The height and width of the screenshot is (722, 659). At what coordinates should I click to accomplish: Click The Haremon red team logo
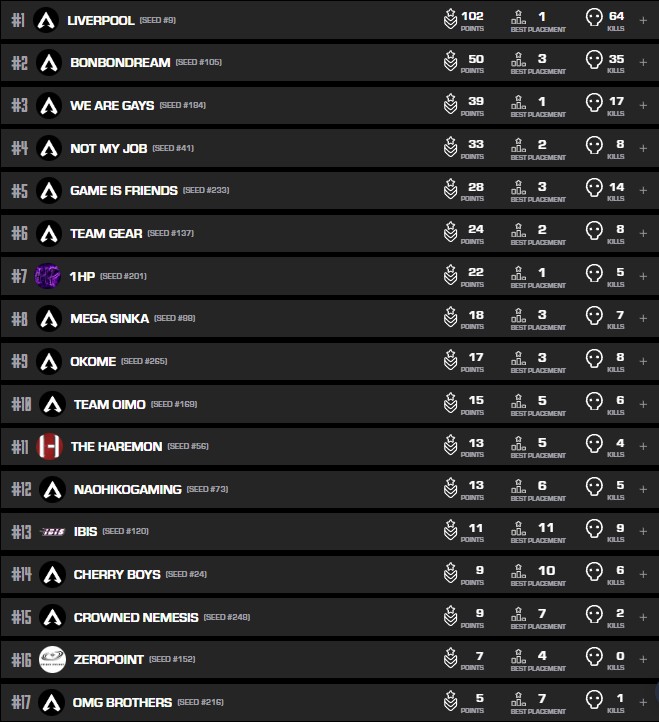tap(50, 446)
